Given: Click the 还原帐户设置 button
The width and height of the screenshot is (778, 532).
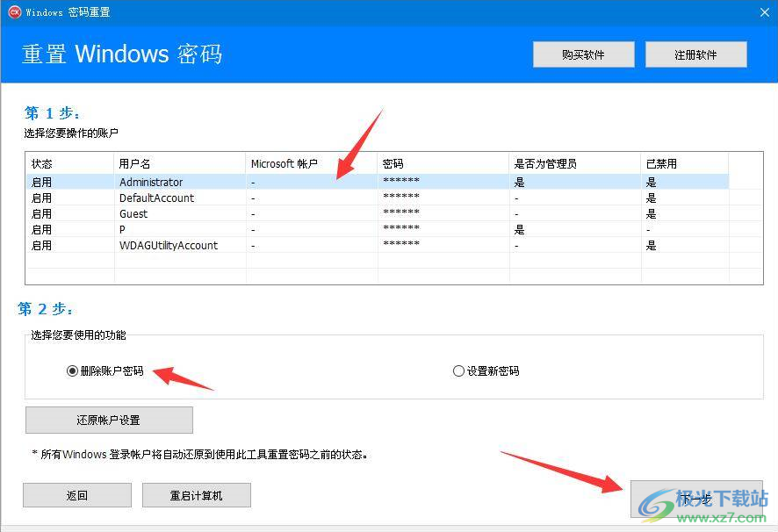Looking at the screenshot, I should coord(109,420).
